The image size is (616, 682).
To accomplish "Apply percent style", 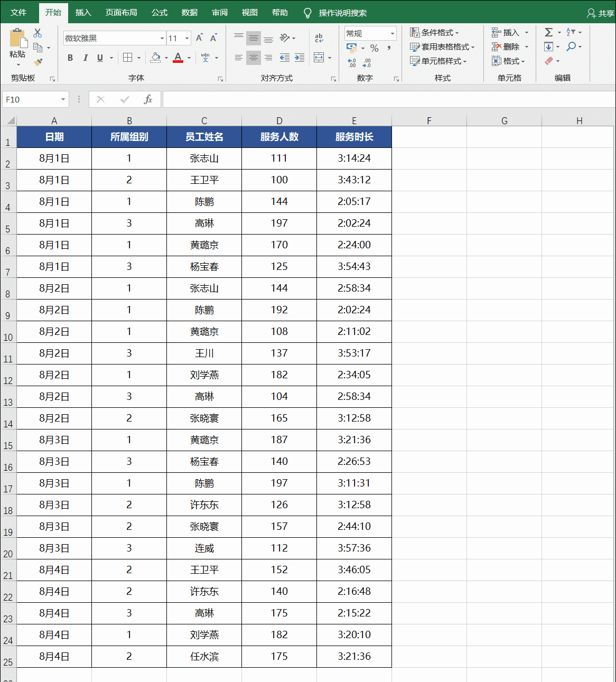I will [375, 48].
